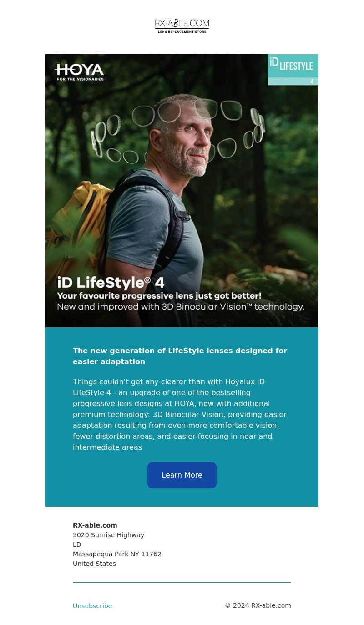
Task: Click the bold RX-able.com footer name
Action: pyautogui.click(x=95, y=525)
